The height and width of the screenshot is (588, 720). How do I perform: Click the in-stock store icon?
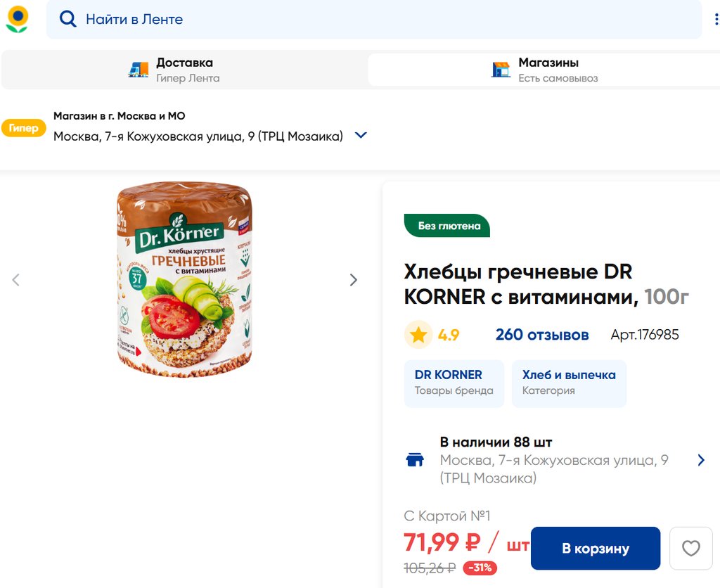[416, 460]
